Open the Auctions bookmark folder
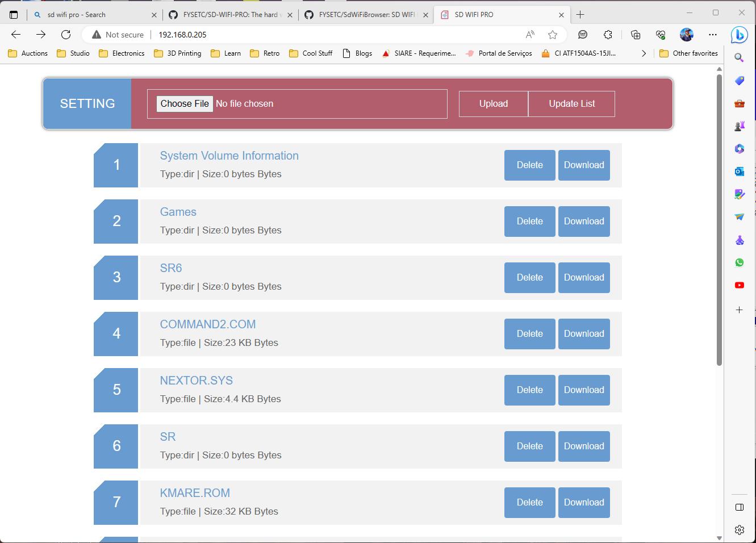 (28, 53)
